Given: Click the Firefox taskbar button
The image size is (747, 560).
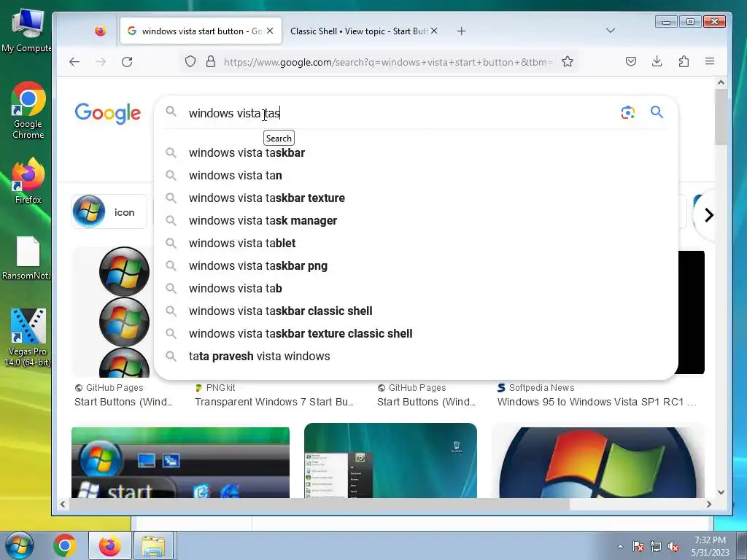Looking at the screenshot, I should point(110,545).
